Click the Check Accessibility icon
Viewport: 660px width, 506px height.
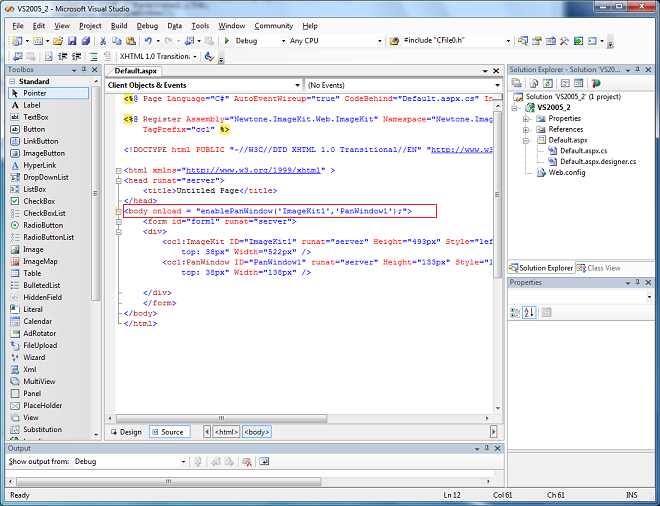click(209, 56)
